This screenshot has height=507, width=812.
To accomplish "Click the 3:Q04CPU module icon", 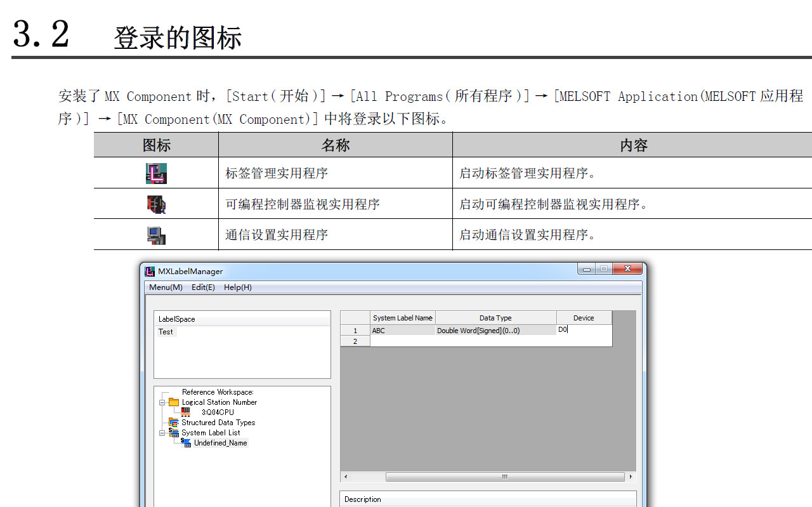I will pos(186,412).
